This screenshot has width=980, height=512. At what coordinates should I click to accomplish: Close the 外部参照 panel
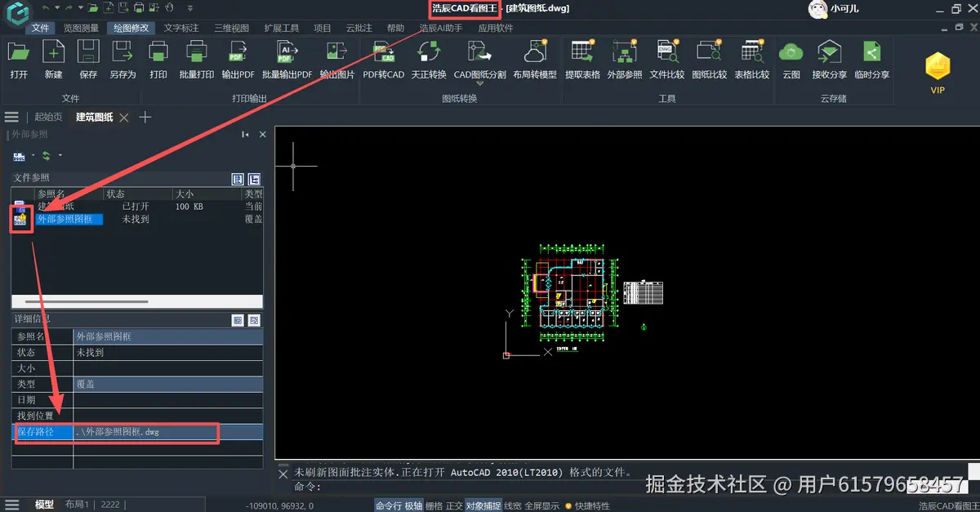click(262, 134)
